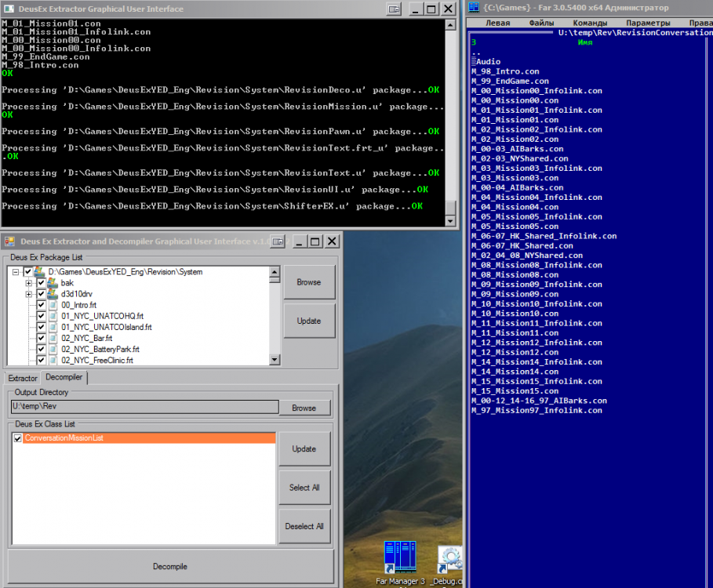713x588 pixels.
Task: Uncheck the 01_NYC_UNATCOHQ.frt package checkbox
Action: point(41,316)
